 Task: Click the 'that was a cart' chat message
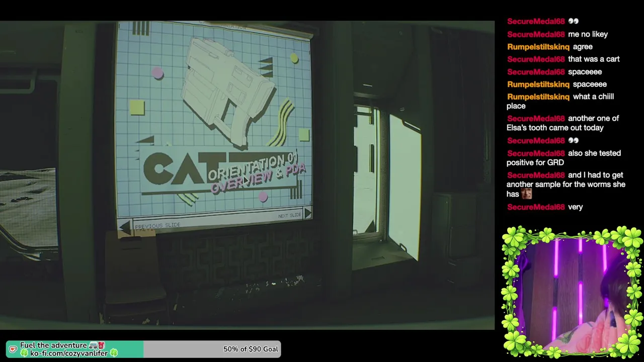pos(563,59)
